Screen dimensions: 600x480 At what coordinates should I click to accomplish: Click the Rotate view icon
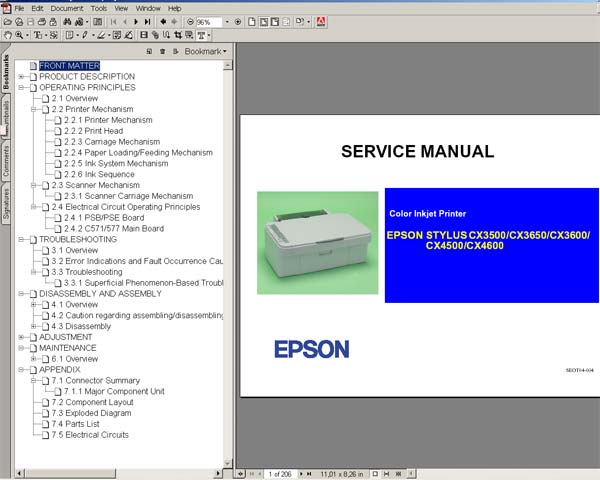(x=300, y=22)
